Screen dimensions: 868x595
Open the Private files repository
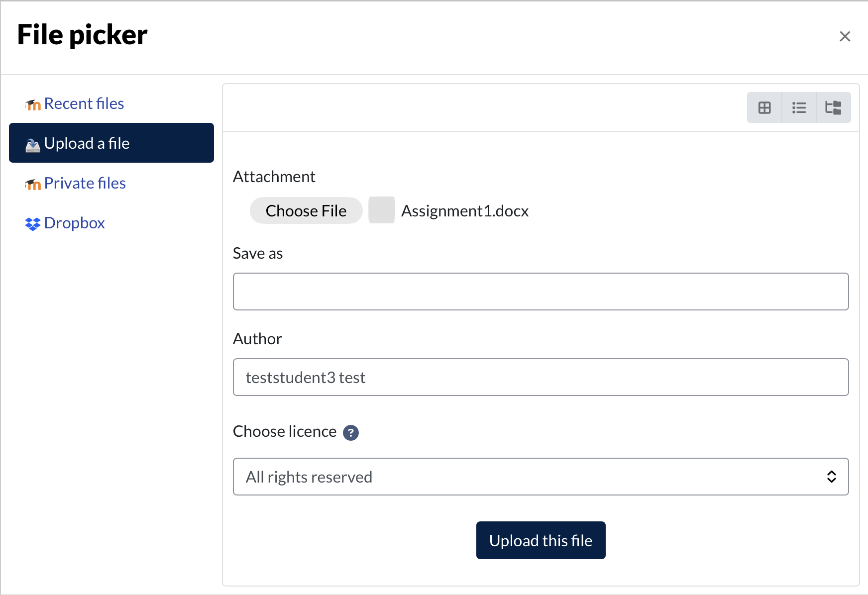[85, 183]
